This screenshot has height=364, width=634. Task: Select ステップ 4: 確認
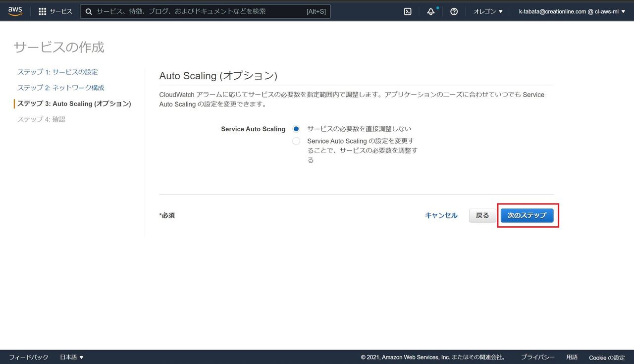pyautogui.click(x=42, y=119)
